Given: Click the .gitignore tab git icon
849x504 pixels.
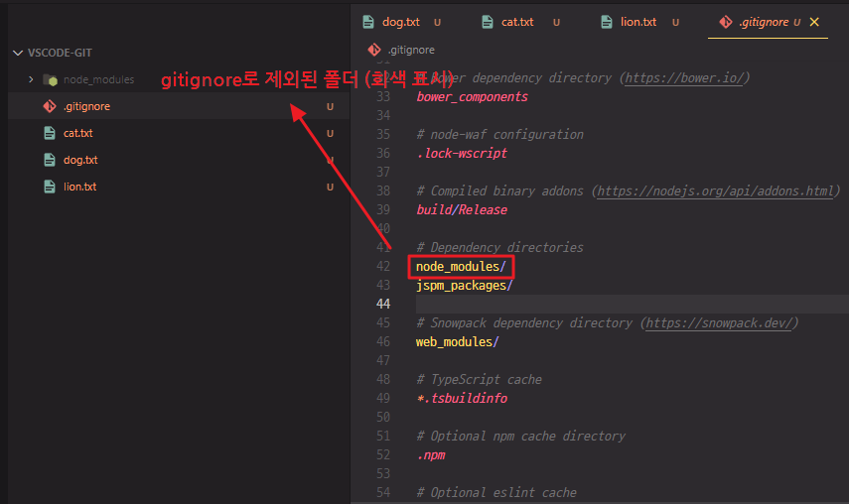Looking at the screenshot, I should click(726, 22).
